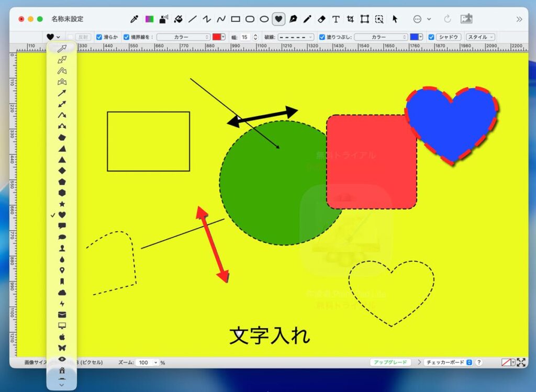Choose the star shape from shape list
536x392 pixels.
[x=62, y=204]
